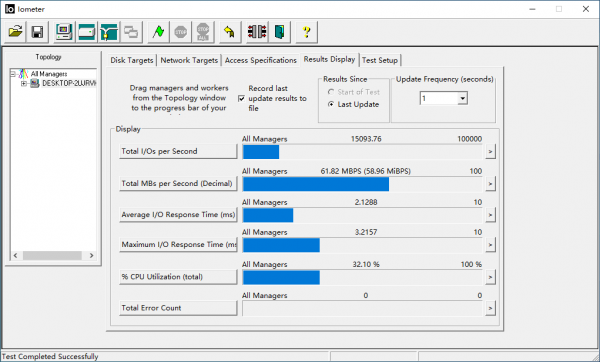Open the Update Frequency dropdown
This screenshot has width=600, height=362.
coord(463,98)
